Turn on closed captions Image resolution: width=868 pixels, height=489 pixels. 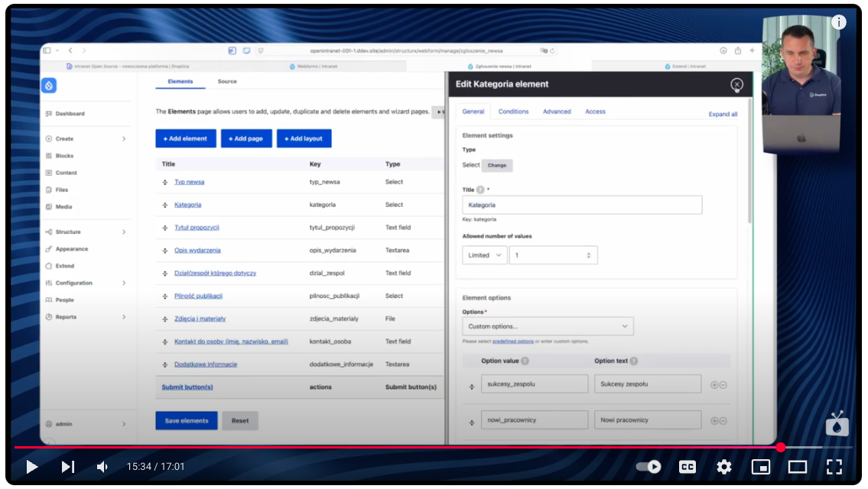(687, 467)
